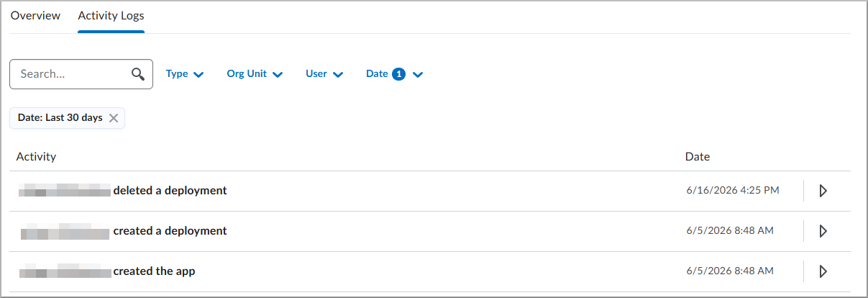This screenshot has height=298, width=868.
Task: Remove the Date: Last 30 days filter
Action: pyautogui.click(x=114, y=118)
